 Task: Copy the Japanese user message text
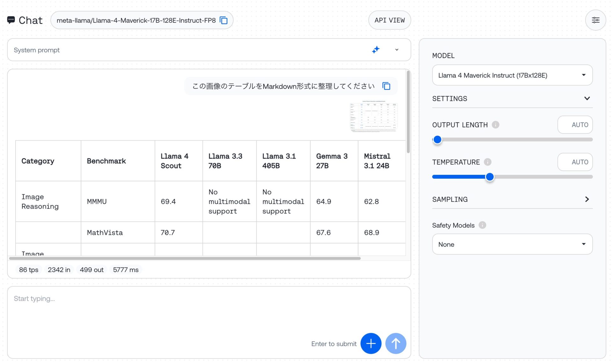click(x=386, y=86)
